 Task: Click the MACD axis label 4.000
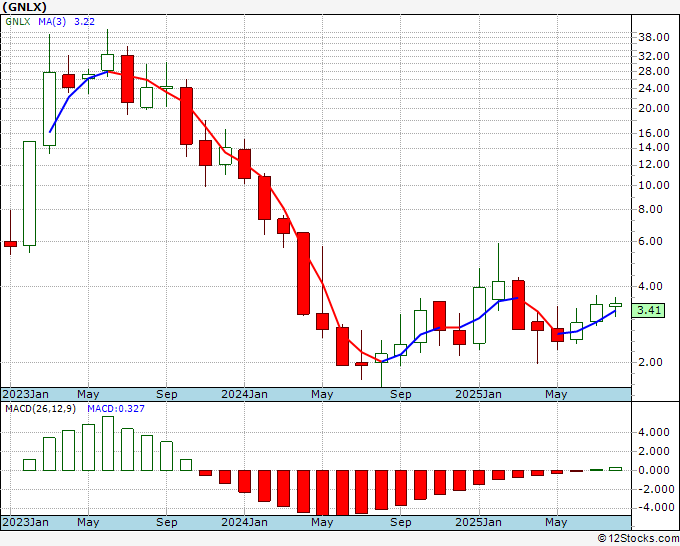(654, 432)
